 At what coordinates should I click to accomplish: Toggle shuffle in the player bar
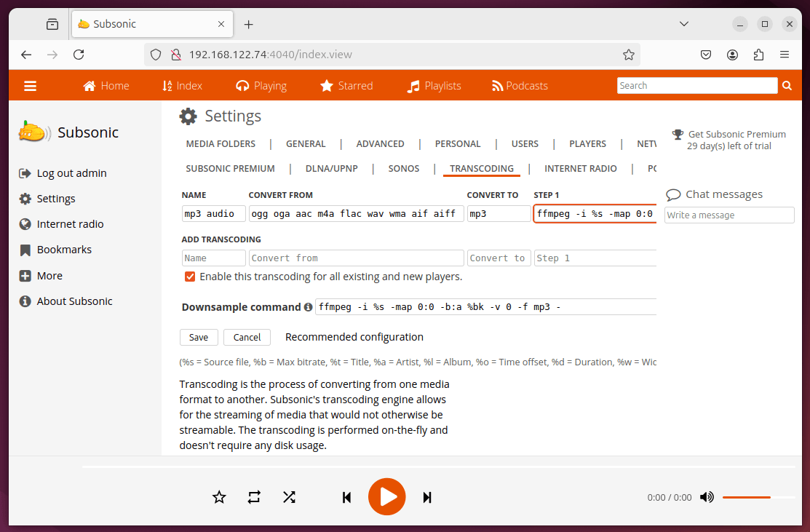pos(290,497)
